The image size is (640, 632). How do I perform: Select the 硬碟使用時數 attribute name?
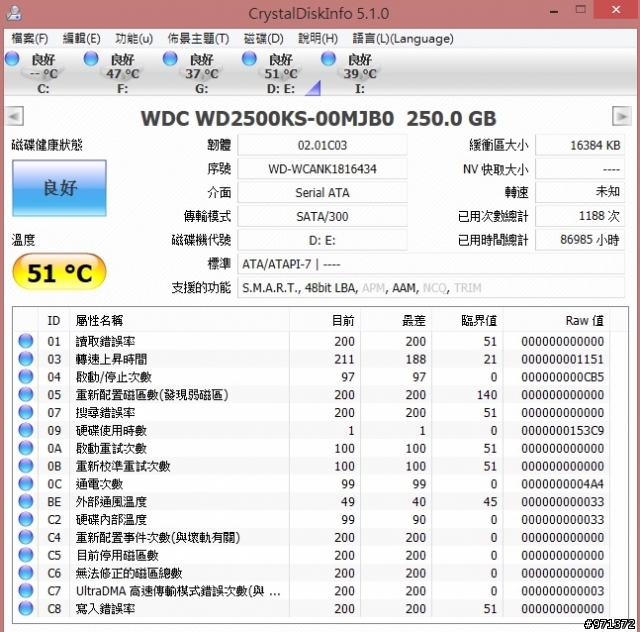tap(111, 430)
